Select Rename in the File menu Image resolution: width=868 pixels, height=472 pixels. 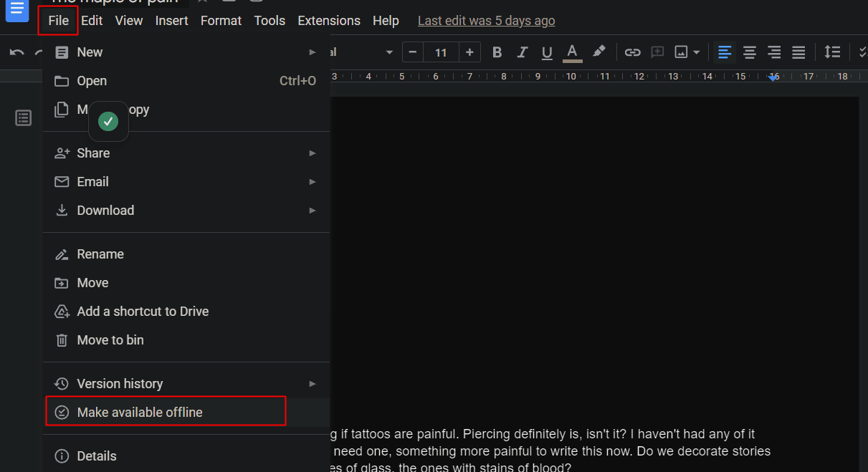coord(186,254)
